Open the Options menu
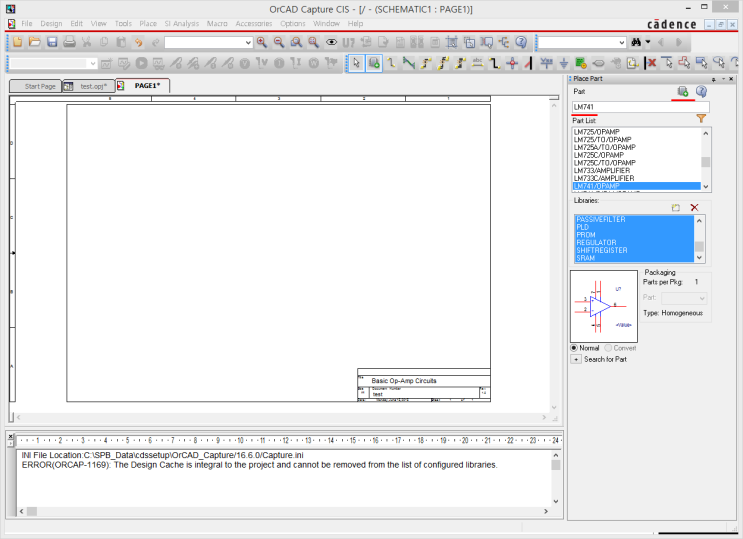This screenshot has height=539, width=743. (x=292, y=23)
